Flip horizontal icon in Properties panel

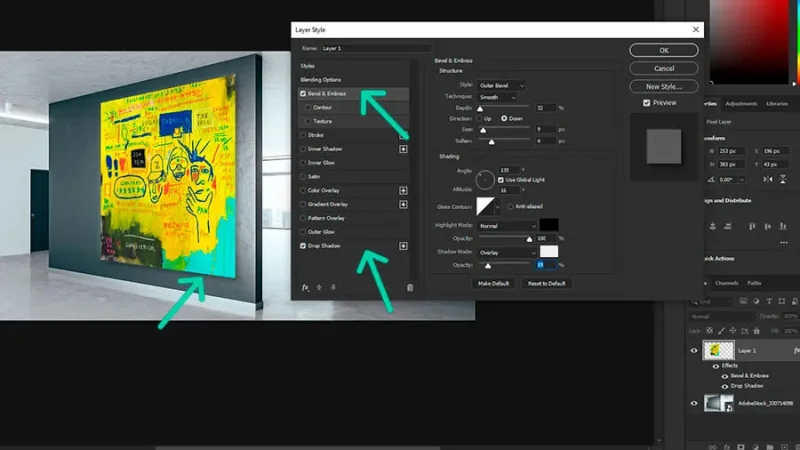coord(768,180)
